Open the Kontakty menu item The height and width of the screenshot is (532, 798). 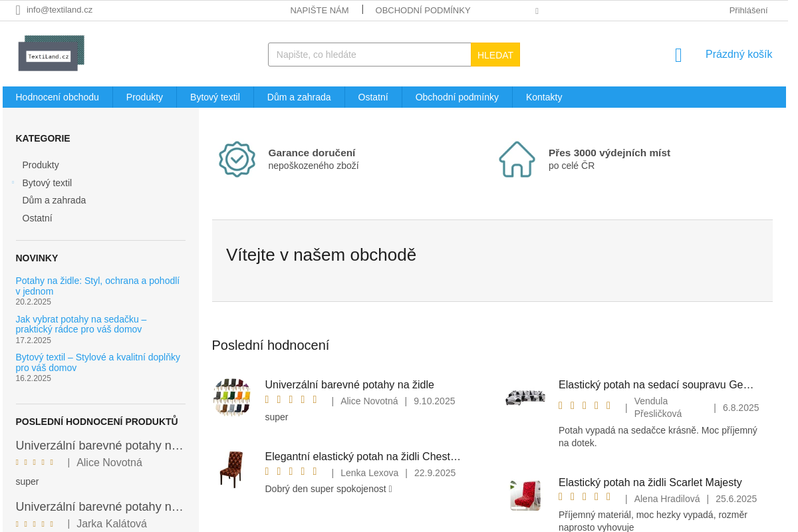[544, 97]
